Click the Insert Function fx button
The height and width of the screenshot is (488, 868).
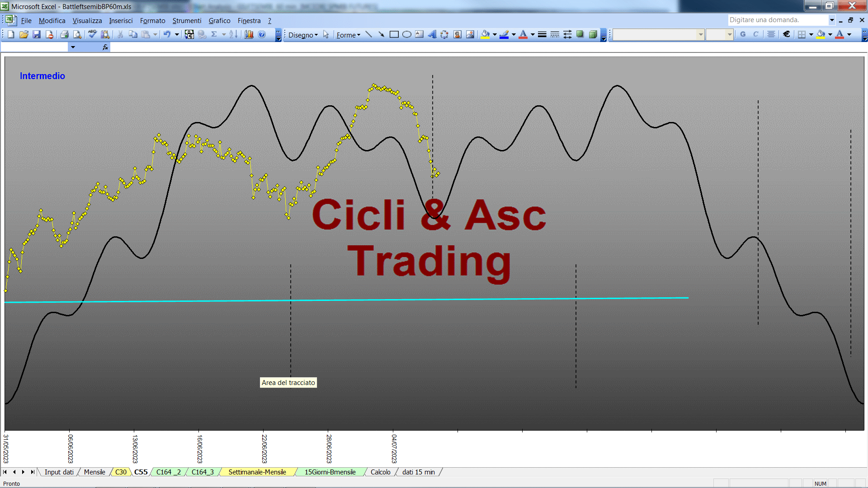tap(105, 47)
